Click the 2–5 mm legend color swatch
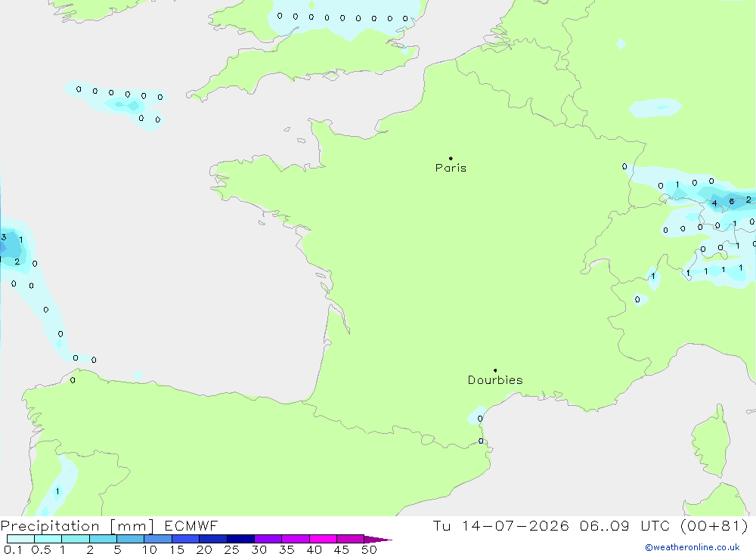This screenshot has height=554, width=756. tap(103, 539)
